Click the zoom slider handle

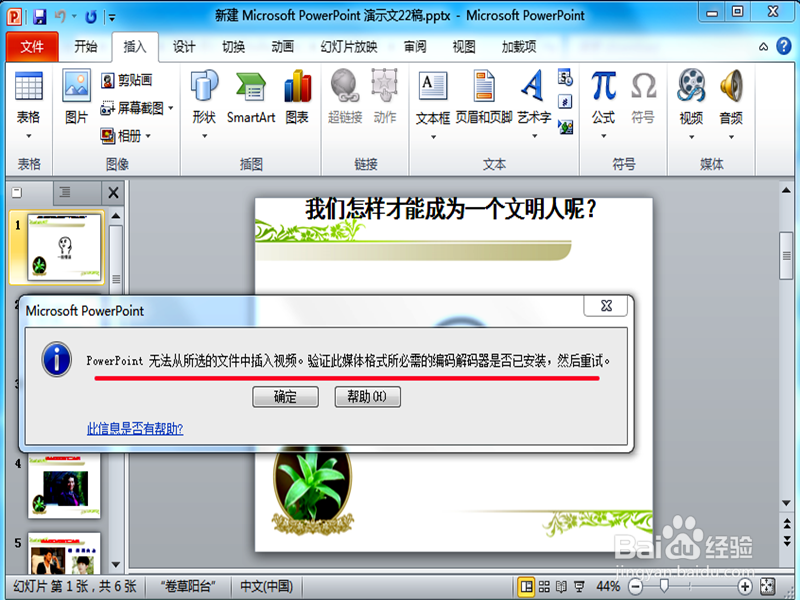[664, 586]
